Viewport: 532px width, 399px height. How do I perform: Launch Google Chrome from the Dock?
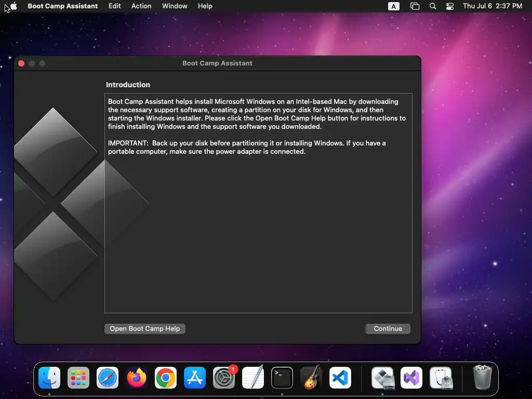[166, 378]
